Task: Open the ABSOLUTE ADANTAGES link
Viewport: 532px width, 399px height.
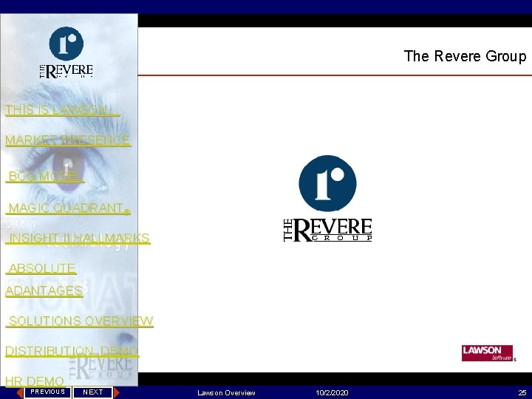Action: [44, 279]
